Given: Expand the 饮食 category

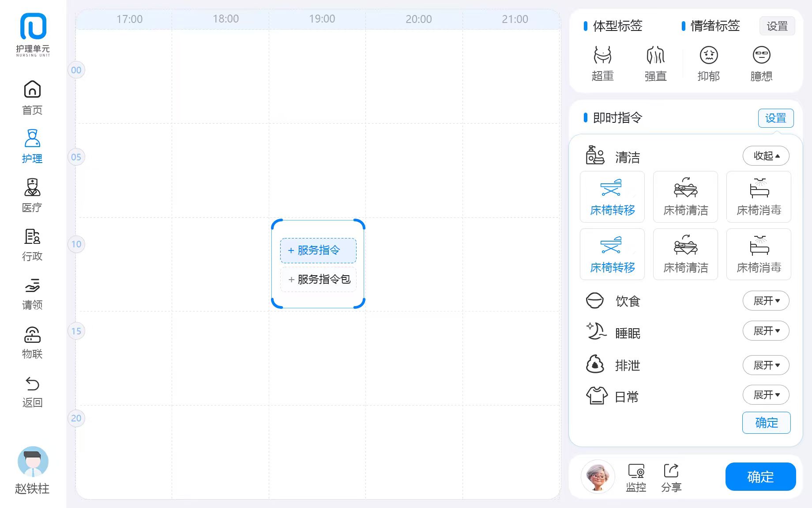Looking at the screenshot, I should (766, 301).
